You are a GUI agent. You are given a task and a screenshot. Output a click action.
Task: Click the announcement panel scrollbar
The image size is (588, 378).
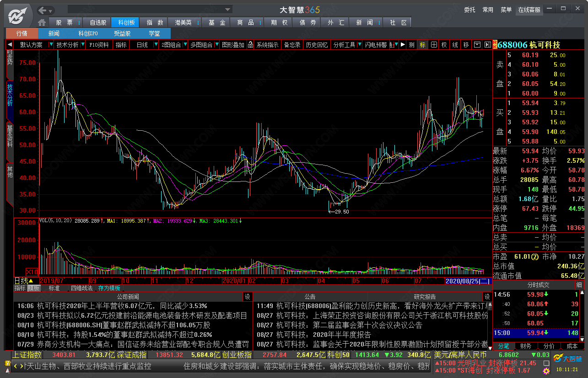[490, 325]
